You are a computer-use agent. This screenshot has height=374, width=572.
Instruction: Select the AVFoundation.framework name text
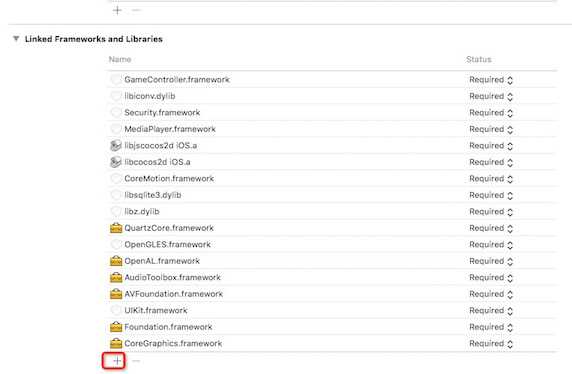tap(173, 294)
